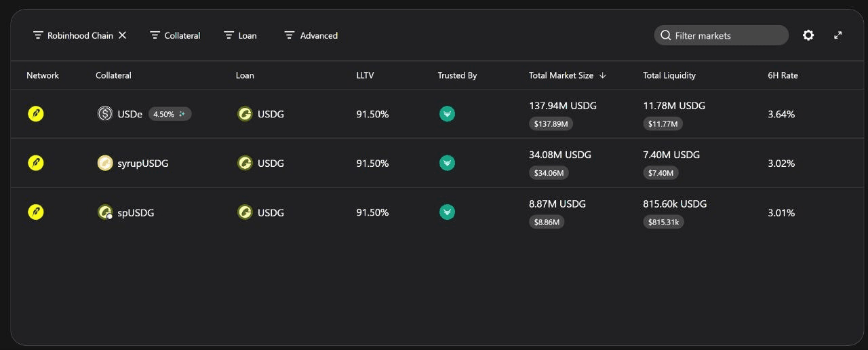868x350 pixels.
Task: Sort by the Total Liquidity column header
Action: (x=669, y=75)
